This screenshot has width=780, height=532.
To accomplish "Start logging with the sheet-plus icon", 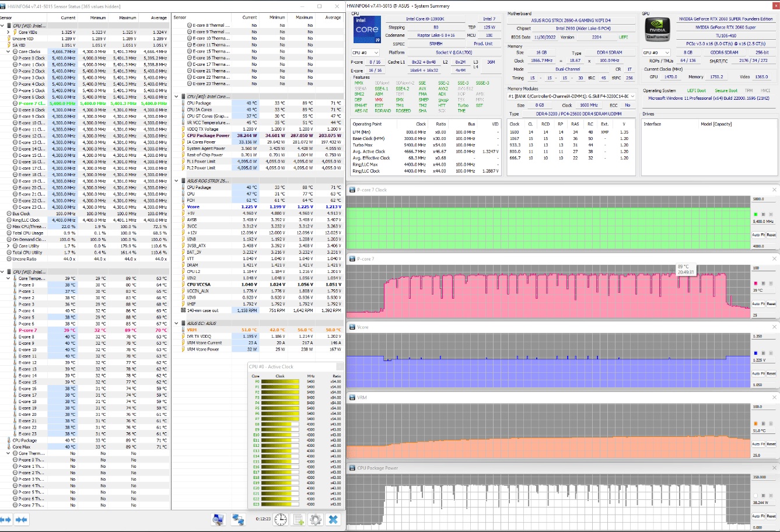I will point(298,519).
